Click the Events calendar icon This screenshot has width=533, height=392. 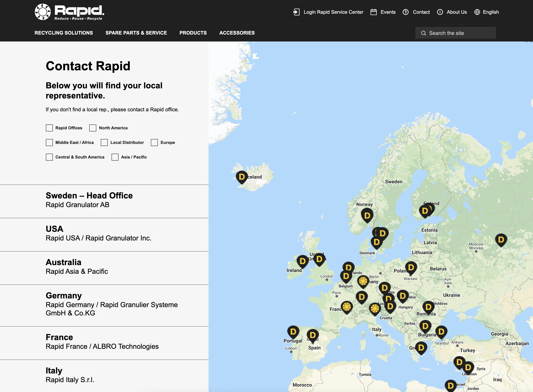point(373,12)
